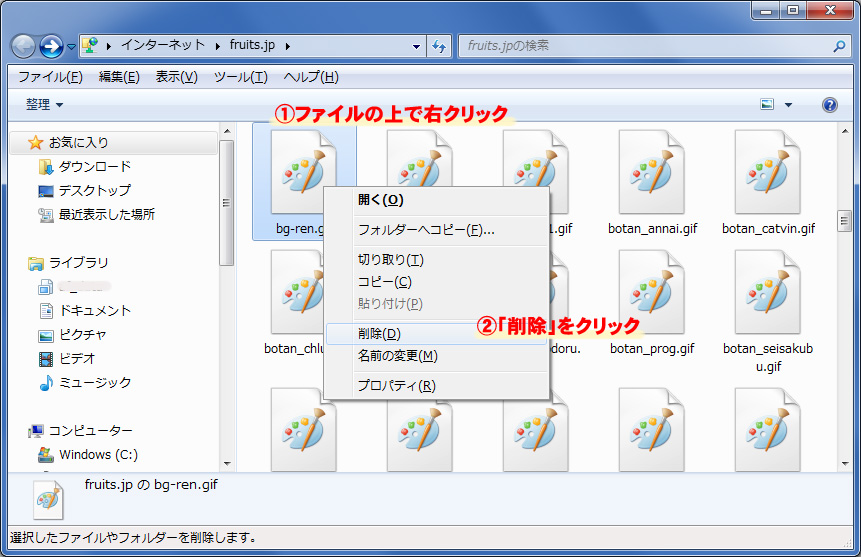Open recent pages dropdown beside Forward arrow
The width and height of the screenshot is (861, 557).
(x=71, y=47)
